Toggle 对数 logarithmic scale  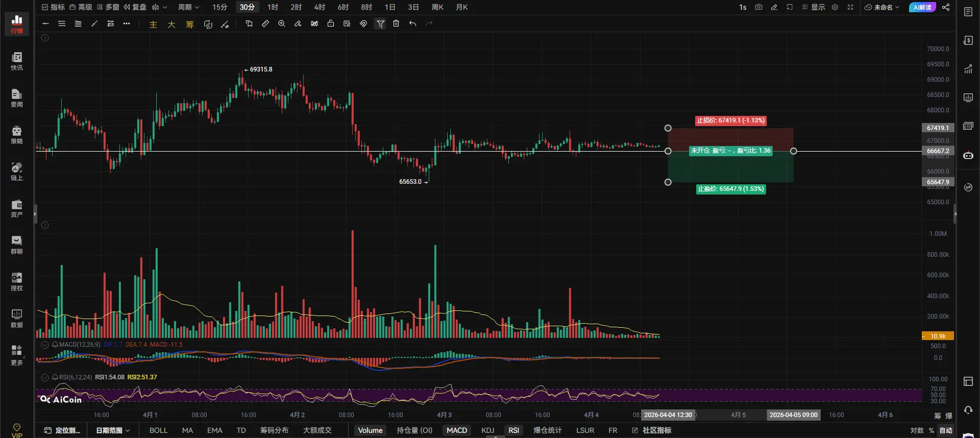tap(917, 430)
